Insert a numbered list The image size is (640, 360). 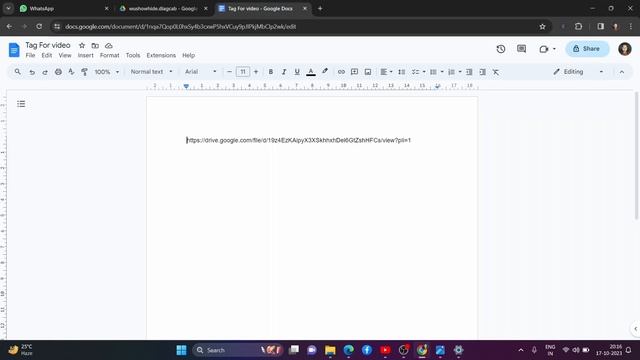(x=451, y=72)
